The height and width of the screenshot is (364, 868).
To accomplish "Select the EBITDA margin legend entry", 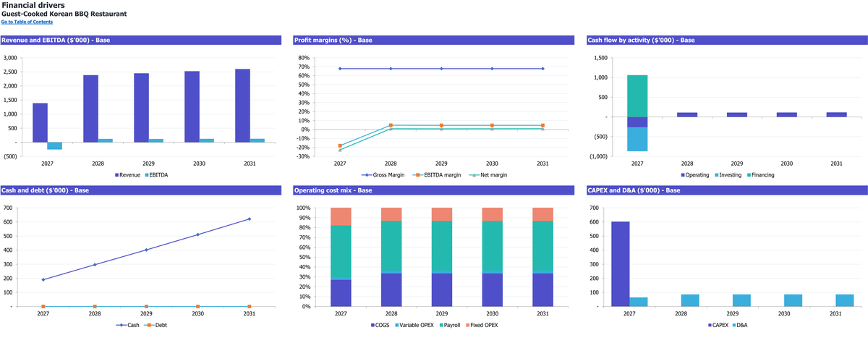I will 438,175.
